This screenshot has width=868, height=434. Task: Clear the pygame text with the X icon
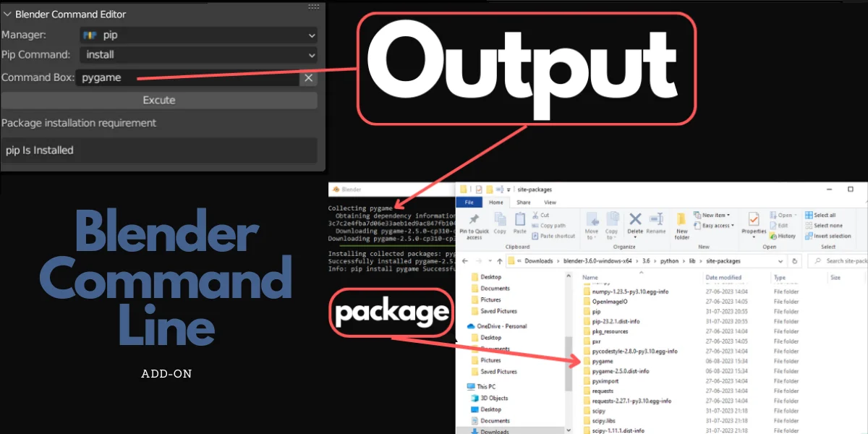[307, 77]
